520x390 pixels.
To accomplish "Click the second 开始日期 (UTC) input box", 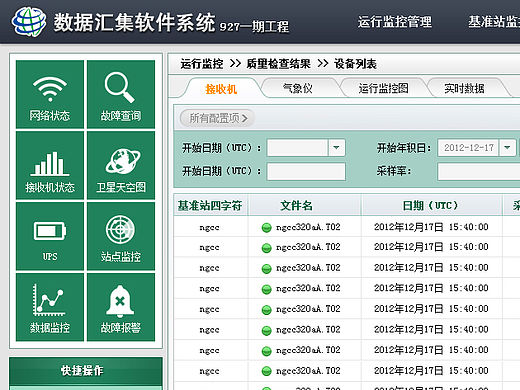I will [306, 172].
